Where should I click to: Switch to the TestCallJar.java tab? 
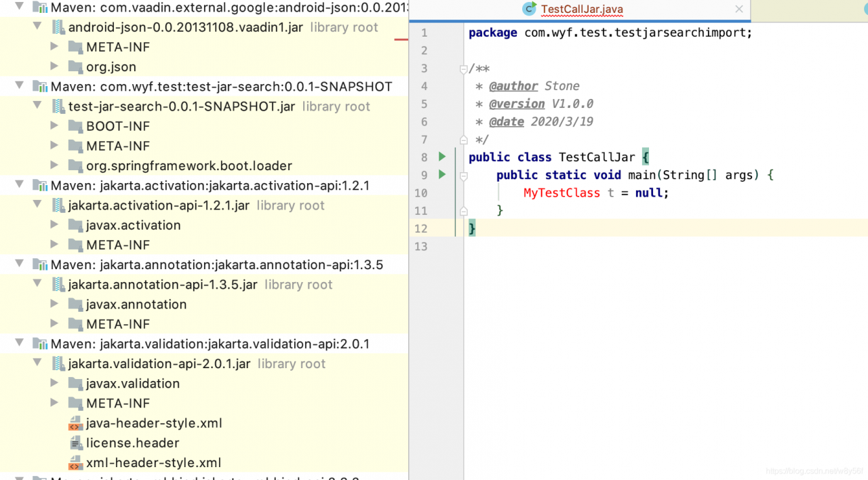[x=582, y=9]
